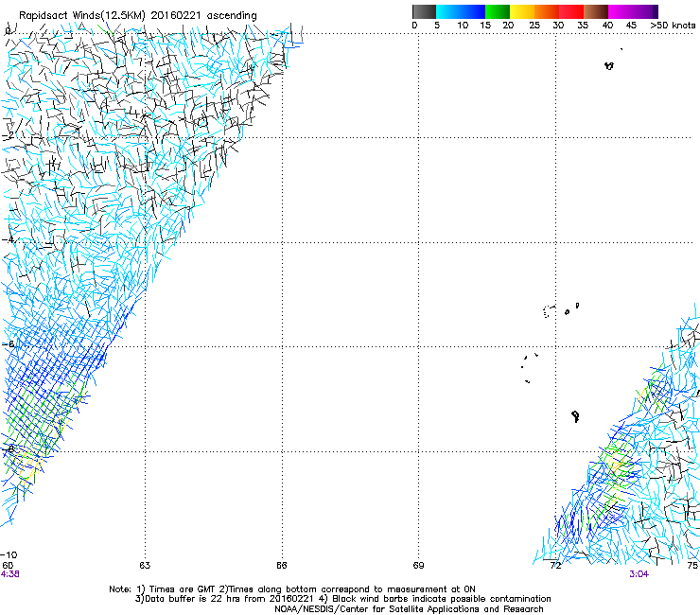This screenshot has width=700, height=615.
Task: Click the magenta 40-45 knots legend color
Action: click(621, 11)
